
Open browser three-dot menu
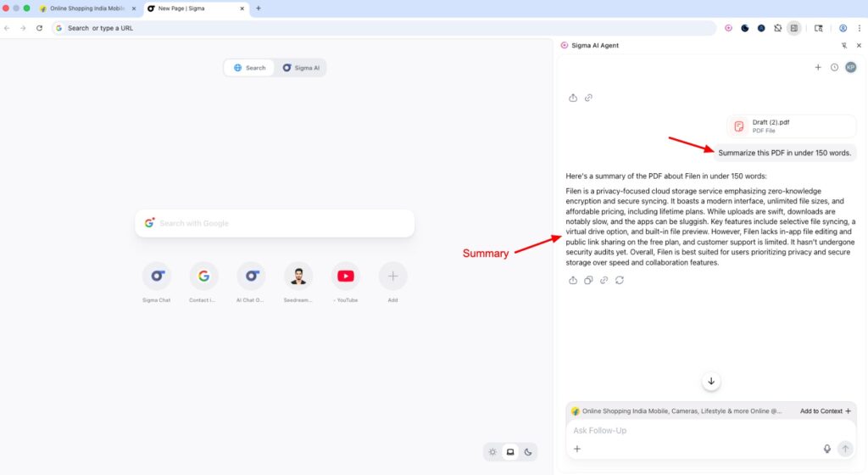859,28
